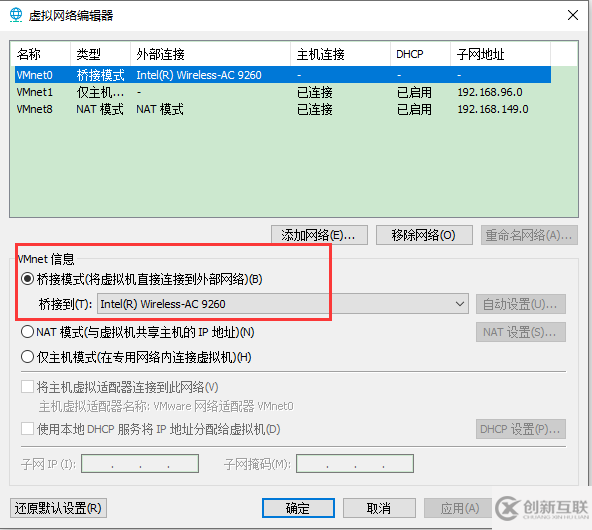Select the VMnet8 row
Image resolution: width=592 pixels, height=530 pixels.
pos(283,109)
